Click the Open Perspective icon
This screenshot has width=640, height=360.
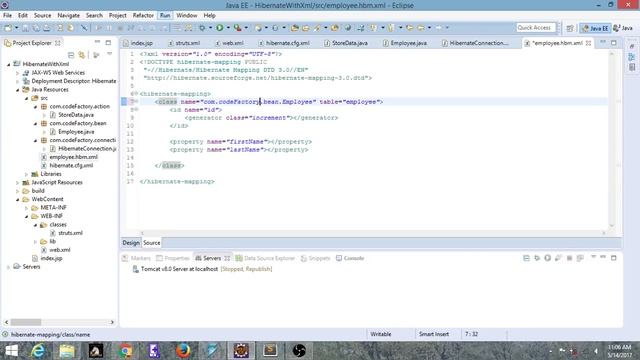click(x=570, y=28)
